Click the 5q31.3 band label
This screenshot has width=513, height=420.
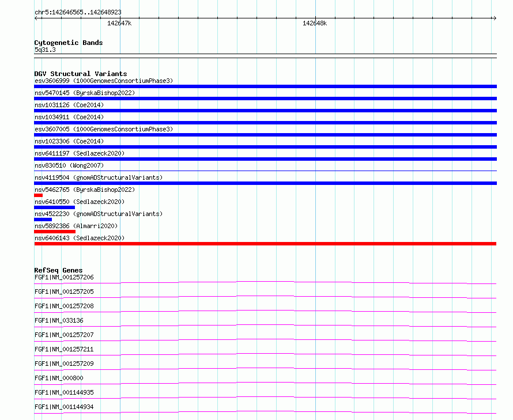(45, 50)
